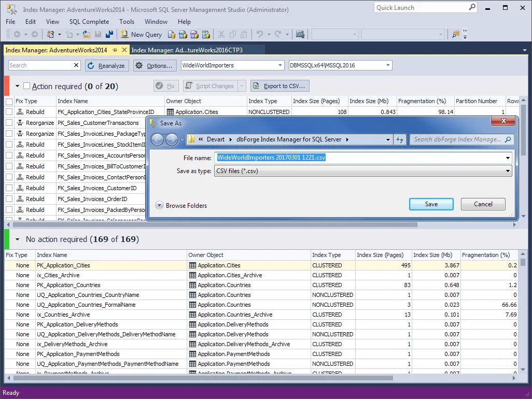Check the FK_Application_Cities_StateProvinceID row checkbox

pyautogui.click(x=9, y=112)
